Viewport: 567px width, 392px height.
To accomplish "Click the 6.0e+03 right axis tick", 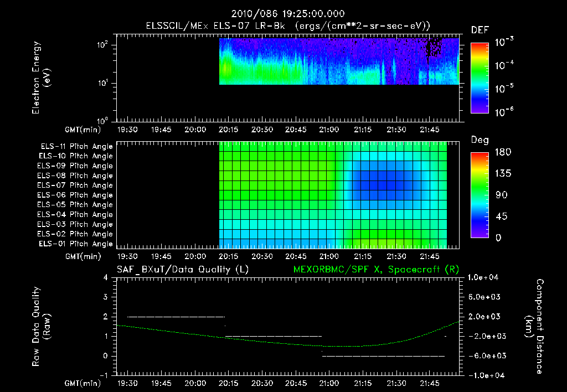I will coord(484,297).
